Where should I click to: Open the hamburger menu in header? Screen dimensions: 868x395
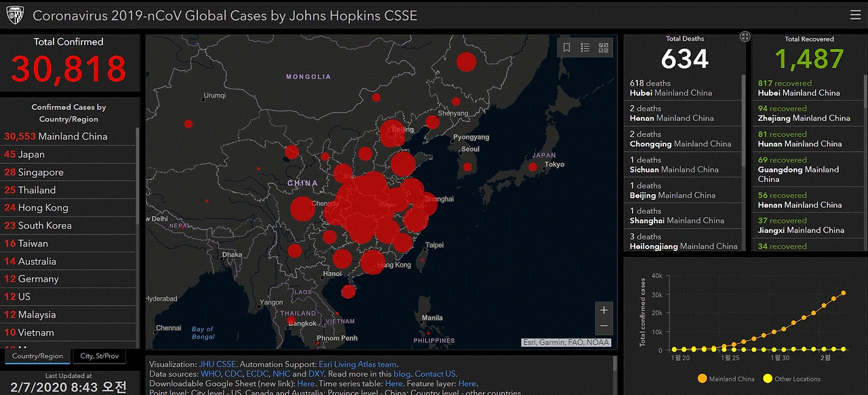point(855,15)
